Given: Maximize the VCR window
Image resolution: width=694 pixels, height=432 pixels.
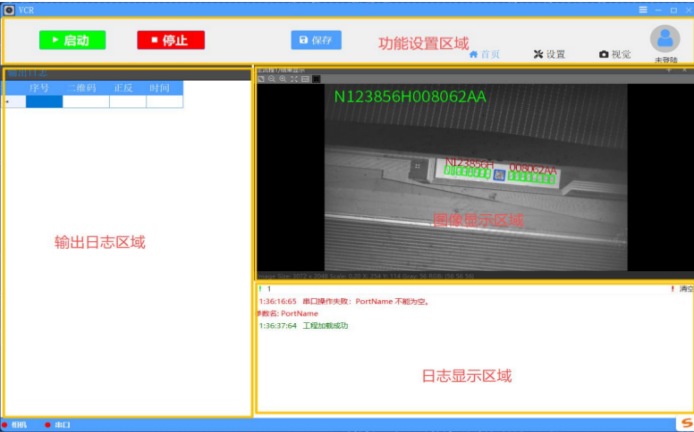Looking at the screenshot, I should [674, 10].
